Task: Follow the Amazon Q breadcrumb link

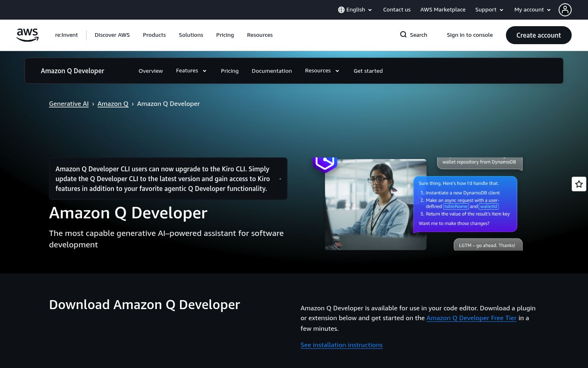Action: click(113, 104)
